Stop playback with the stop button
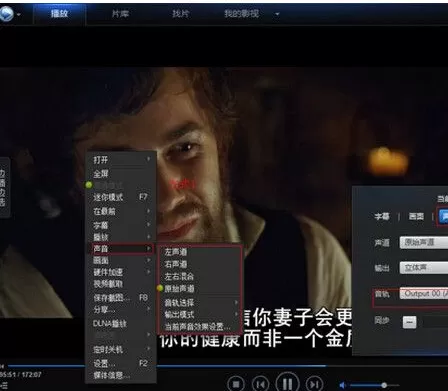 pyautogui.click(x=236, y=384)
